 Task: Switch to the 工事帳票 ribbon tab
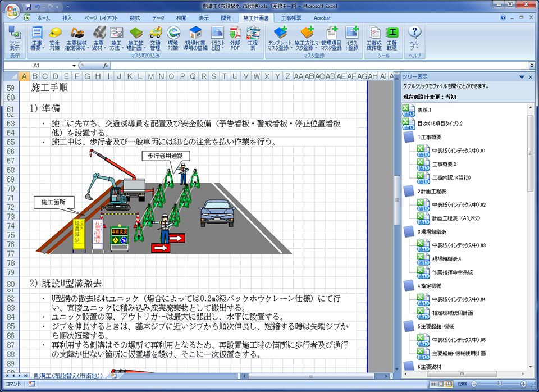coord(291,18)
